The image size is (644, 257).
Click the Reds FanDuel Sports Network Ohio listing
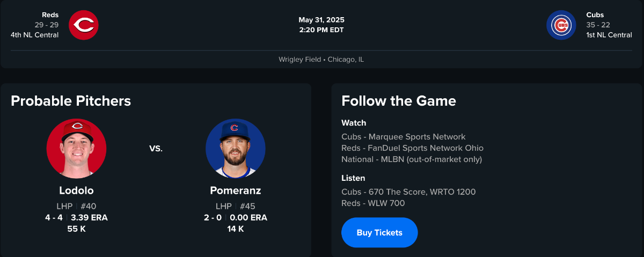[412, 148]
